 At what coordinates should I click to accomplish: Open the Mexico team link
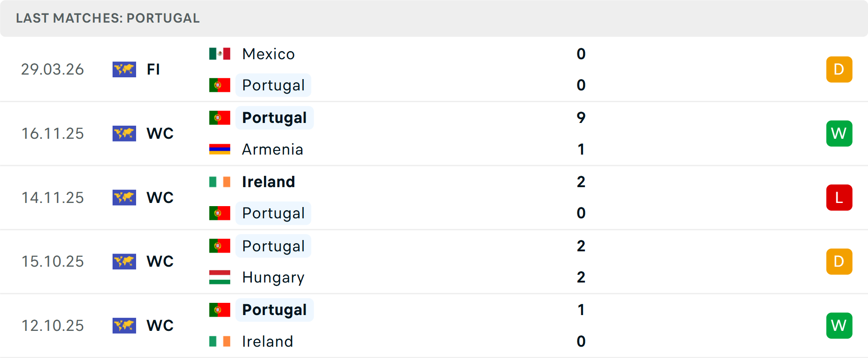[268, 54]
